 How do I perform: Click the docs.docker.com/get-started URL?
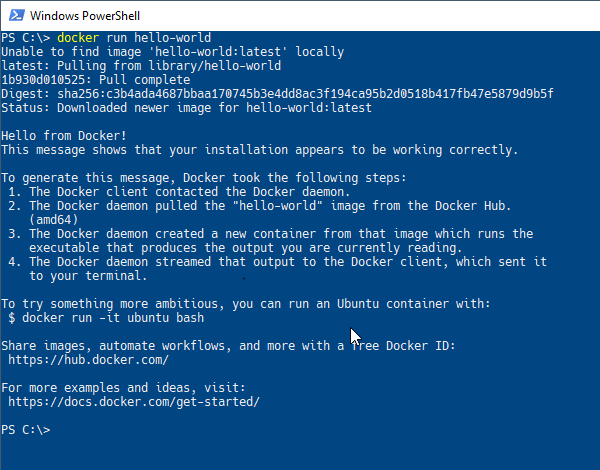click(x=134, y=402)
